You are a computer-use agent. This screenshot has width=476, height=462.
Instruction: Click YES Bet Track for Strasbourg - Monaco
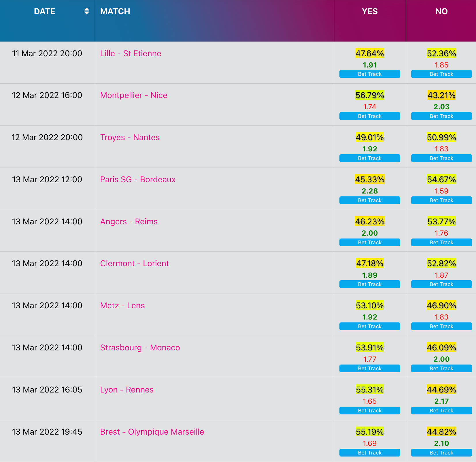pos(370,369)
